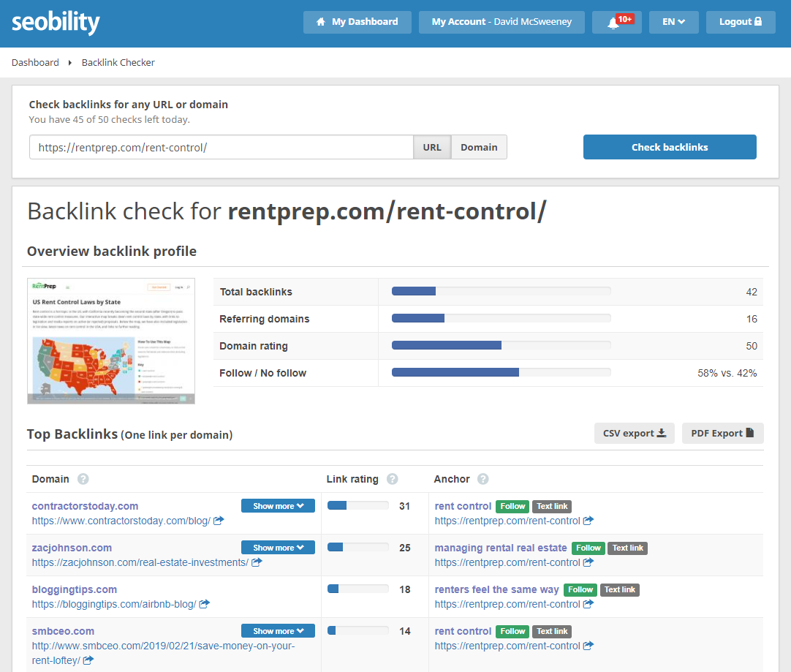Expand Show more for contractorstoday.com
The image size is (791, 672).
[x=278, y=506]
